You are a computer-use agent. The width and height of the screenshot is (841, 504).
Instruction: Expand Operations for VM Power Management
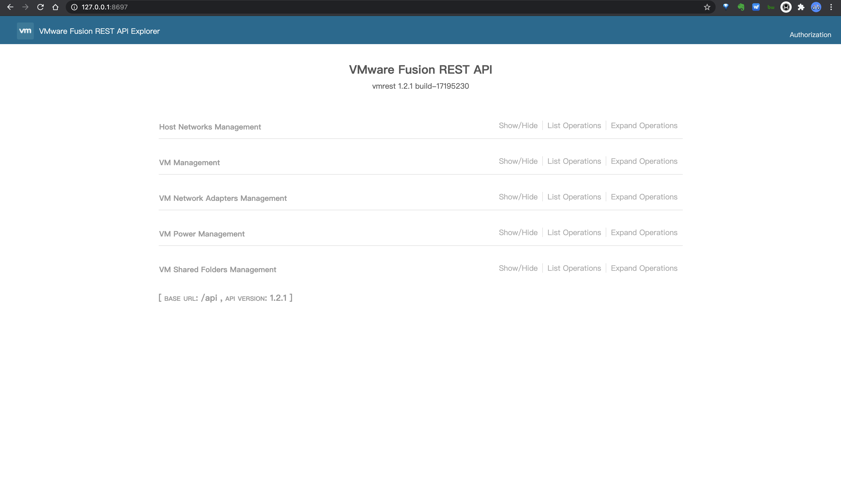click(x=644, y=232)
